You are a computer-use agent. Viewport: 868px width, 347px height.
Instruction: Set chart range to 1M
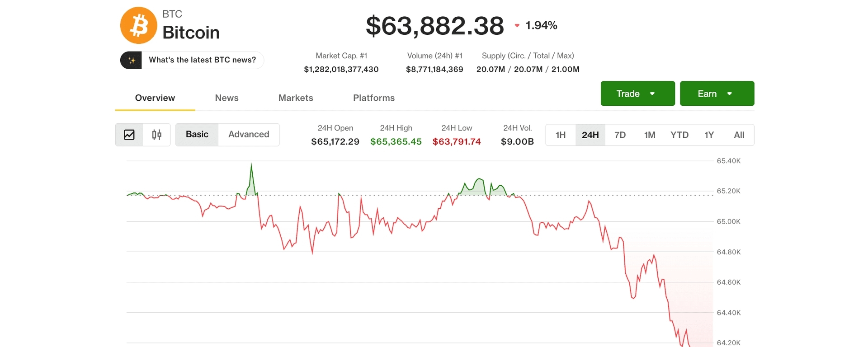click(650, 135)
